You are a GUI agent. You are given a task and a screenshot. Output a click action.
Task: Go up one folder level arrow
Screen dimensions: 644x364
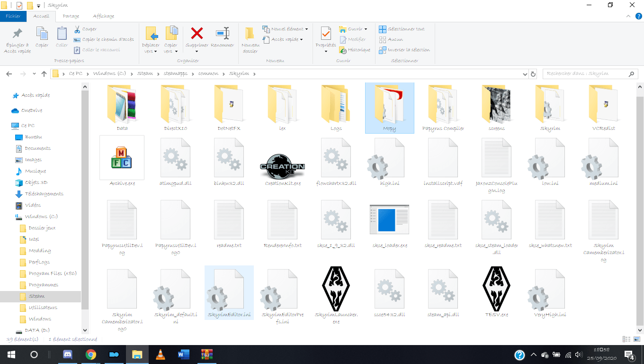click(x=44, y=74)
